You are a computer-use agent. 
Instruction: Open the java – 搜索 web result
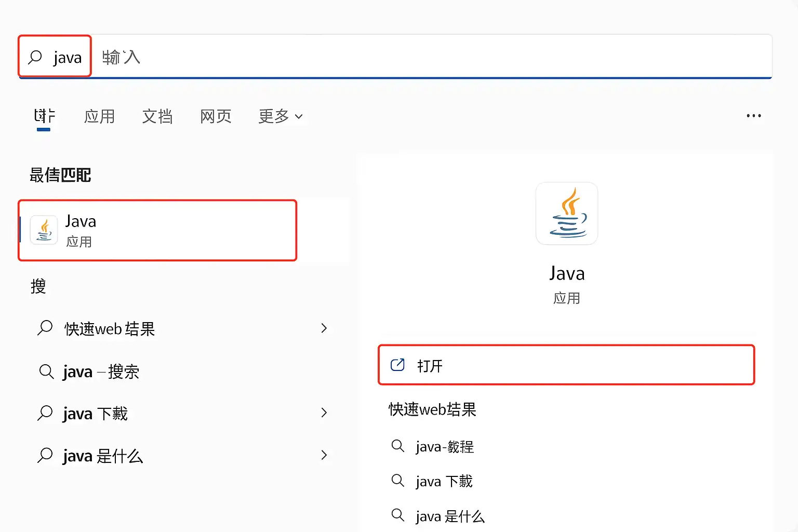pos(101,371)
